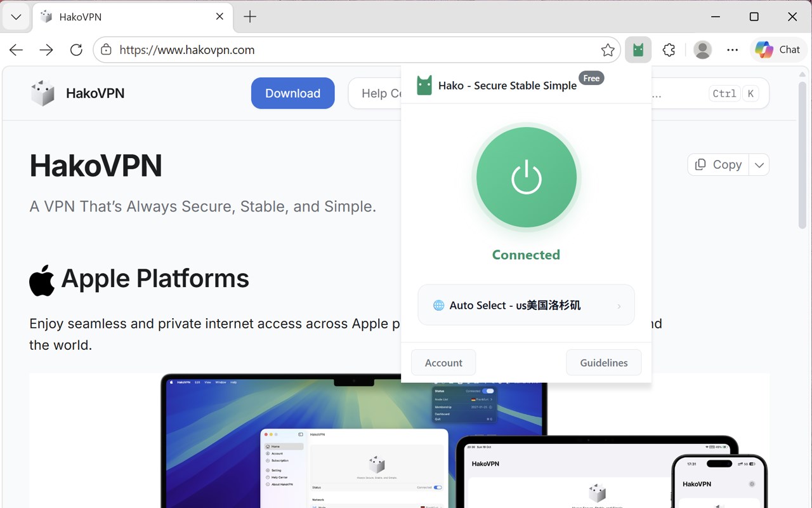812x508 pixels.
Task: Click the Ctrl K search shortcut hint
Action: (x=733, y=93)
